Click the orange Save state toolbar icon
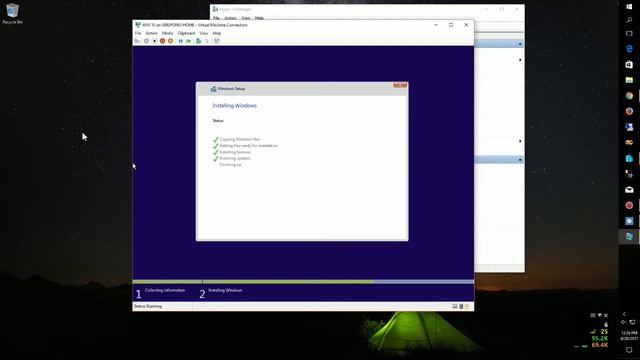 [170, 41]
